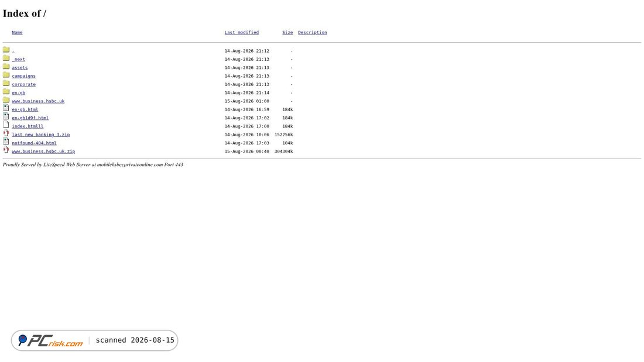Select the date 14-Aug-2026 21:14
This screenshot has width=644, height=362.
pyautogui.click(x=247, y=93)
